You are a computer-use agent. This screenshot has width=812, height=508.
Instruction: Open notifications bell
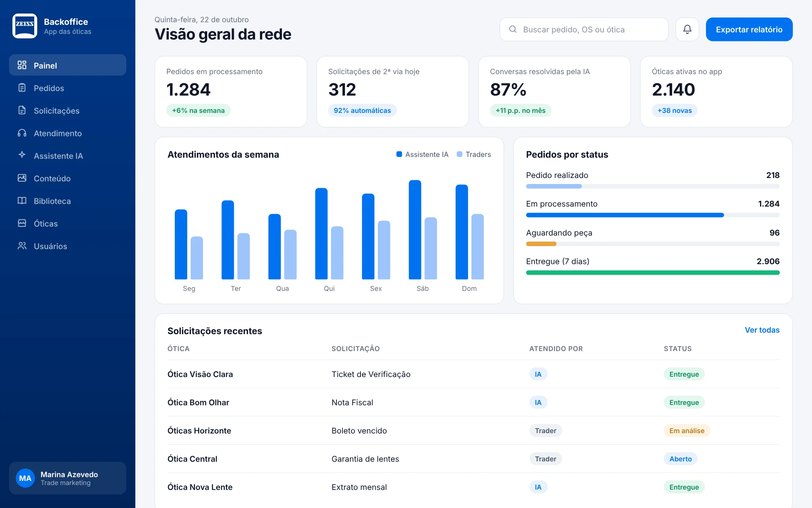pyautogui.click(x=687, y=29)
